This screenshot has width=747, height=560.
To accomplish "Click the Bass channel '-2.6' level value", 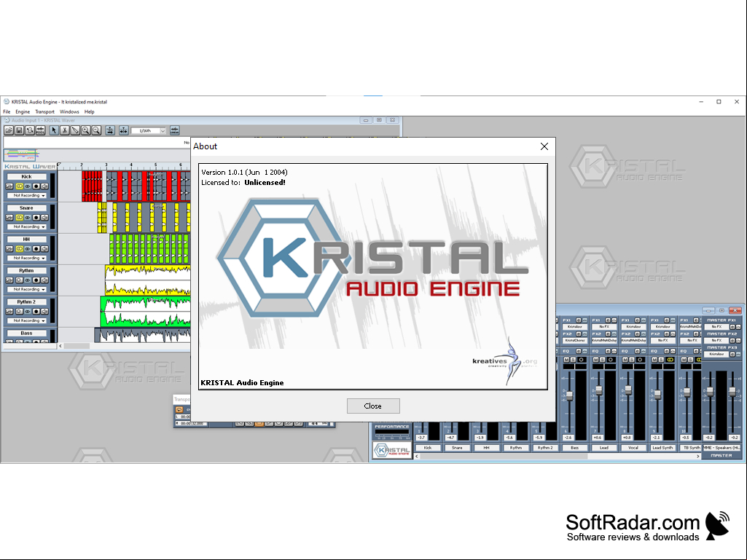I will pyautogui.click(x=568, y=438).
